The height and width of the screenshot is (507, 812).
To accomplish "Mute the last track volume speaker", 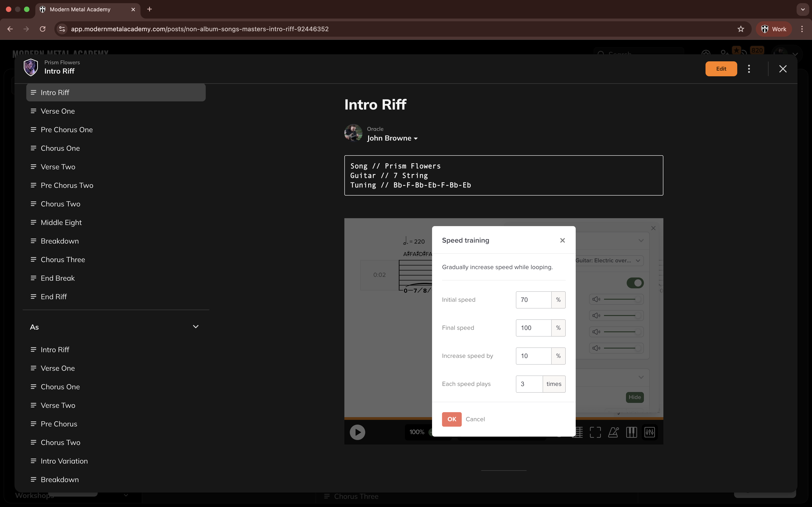I will (596, 348).
